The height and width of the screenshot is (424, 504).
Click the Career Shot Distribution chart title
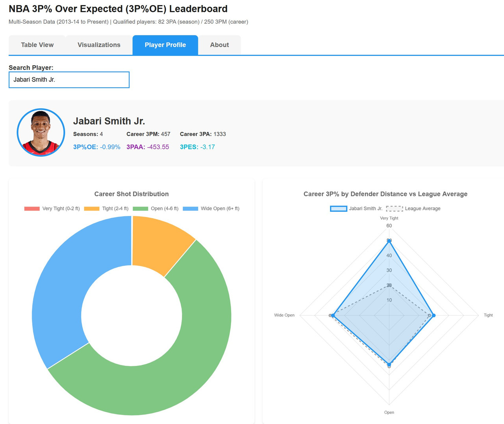(x=132, y=194)
